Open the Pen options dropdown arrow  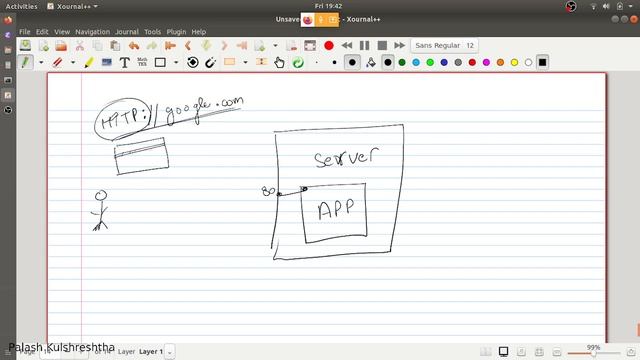point(41,62)
